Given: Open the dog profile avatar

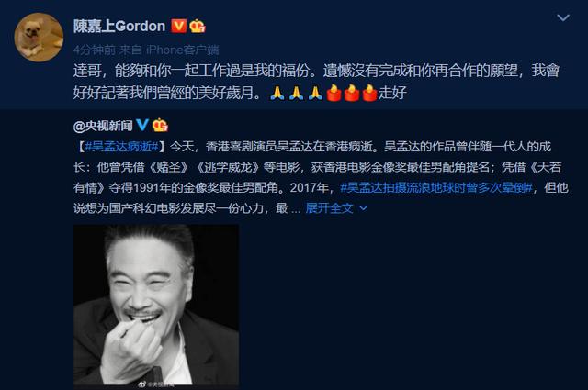Looking at the screenshot, I should point(39,37).
